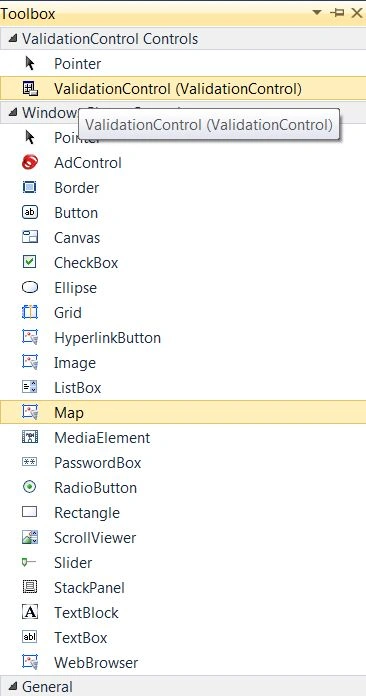Select the CheckBox label
Image resolution: width=366 pixels, height=696 pixels.
click(86, 263)
